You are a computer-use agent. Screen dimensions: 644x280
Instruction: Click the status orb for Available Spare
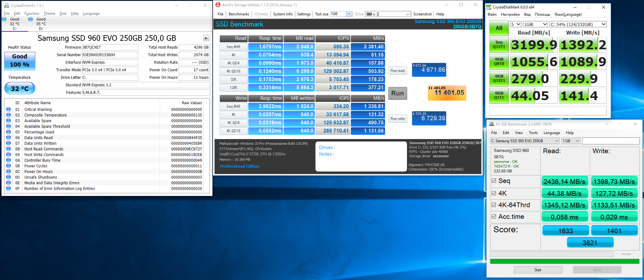point(8,121)
